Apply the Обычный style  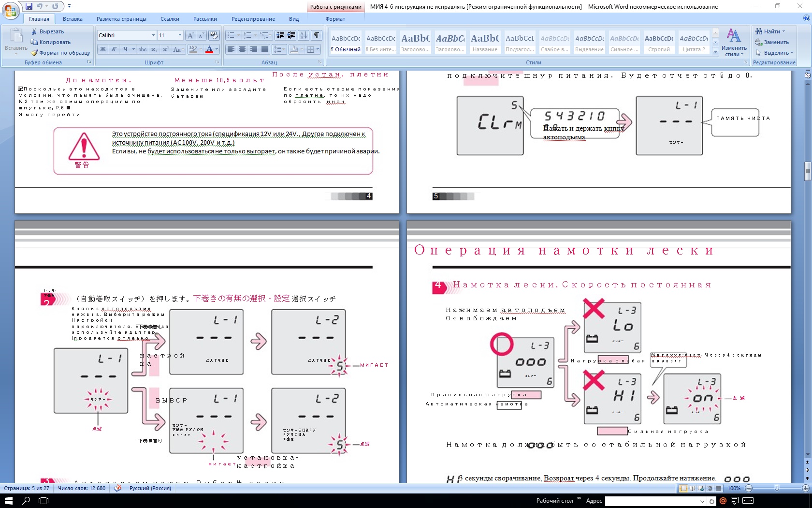pos(346,43)
